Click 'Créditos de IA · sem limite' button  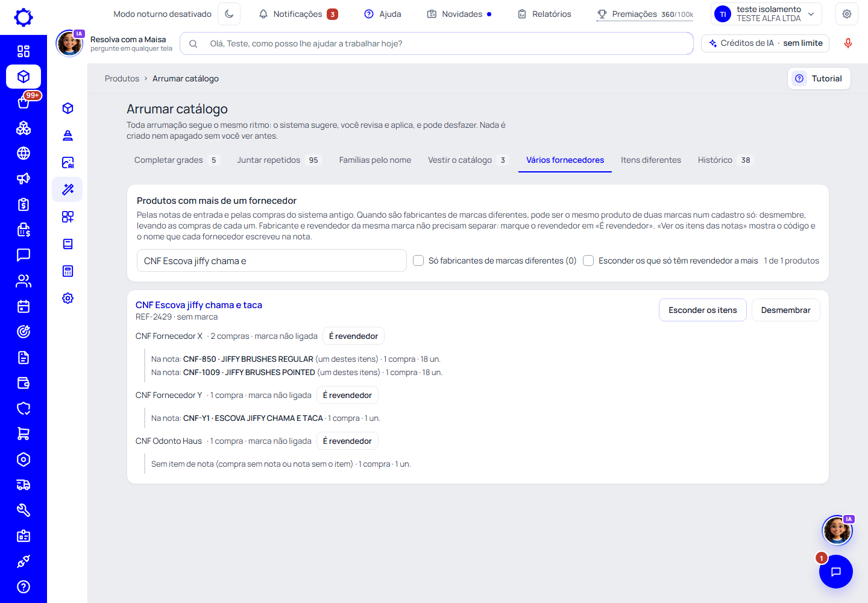click(766, 43)
